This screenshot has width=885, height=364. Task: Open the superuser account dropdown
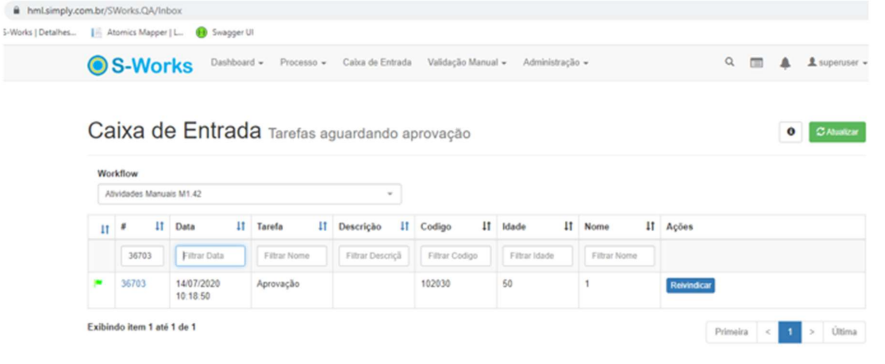[838, 63]
